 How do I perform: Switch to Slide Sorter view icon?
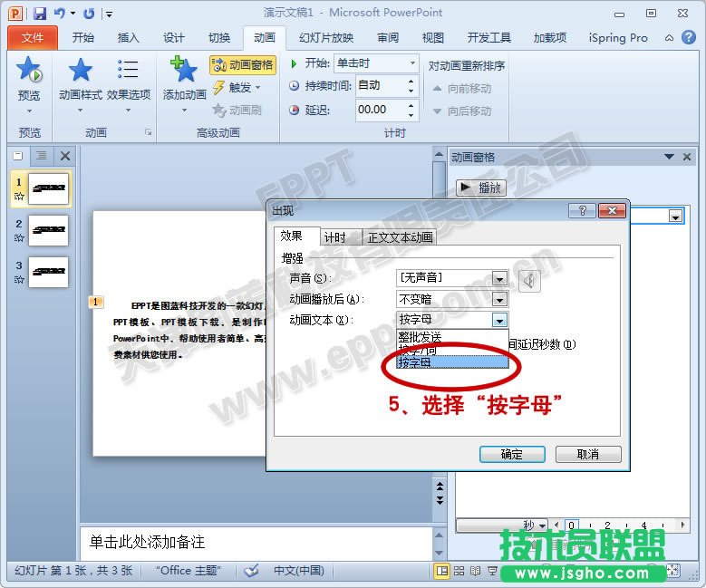(459, 571)
